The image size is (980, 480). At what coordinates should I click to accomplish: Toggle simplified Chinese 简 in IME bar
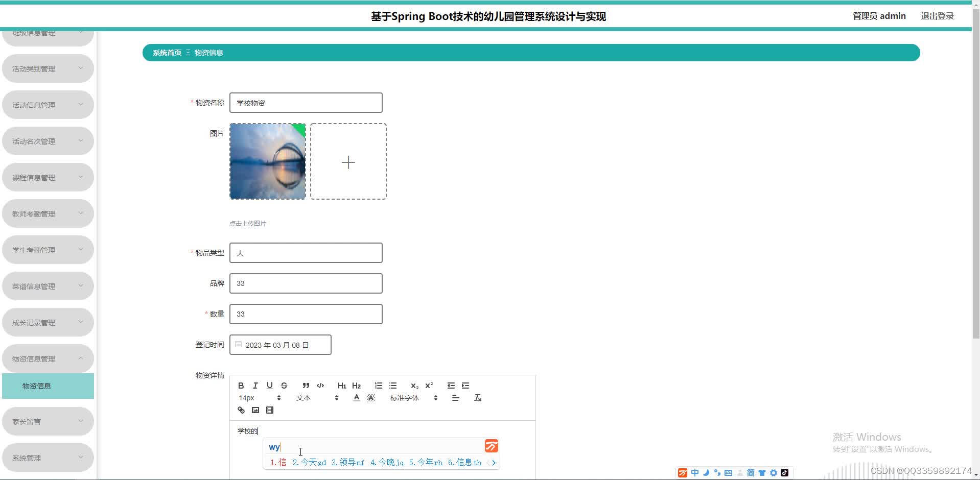coord(751,473)
